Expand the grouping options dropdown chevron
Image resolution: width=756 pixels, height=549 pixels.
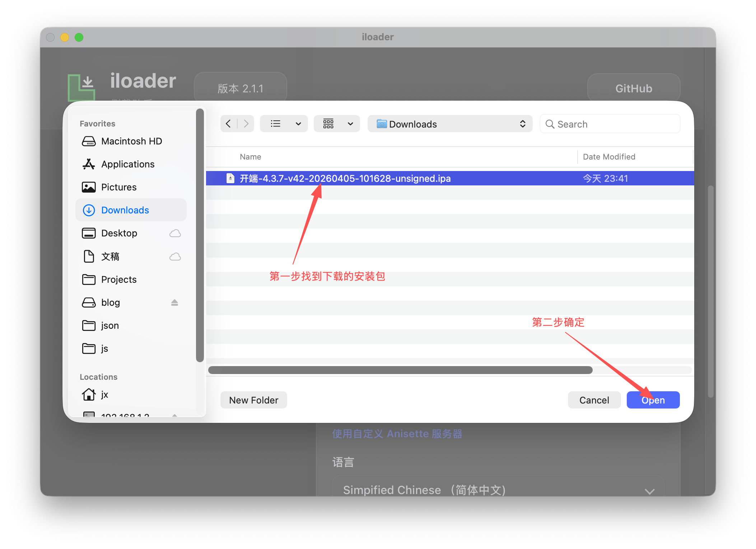tap(350, 124)
